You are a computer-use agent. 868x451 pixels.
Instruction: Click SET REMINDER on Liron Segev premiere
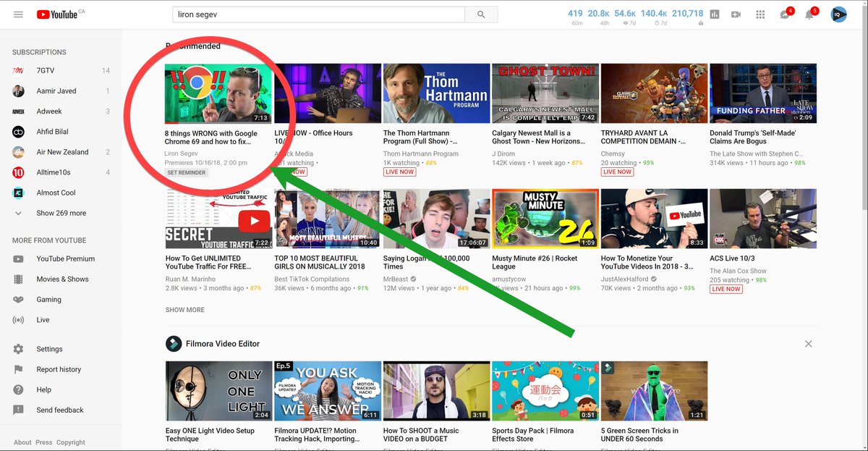pyautogui.click(x=187, y=172)
